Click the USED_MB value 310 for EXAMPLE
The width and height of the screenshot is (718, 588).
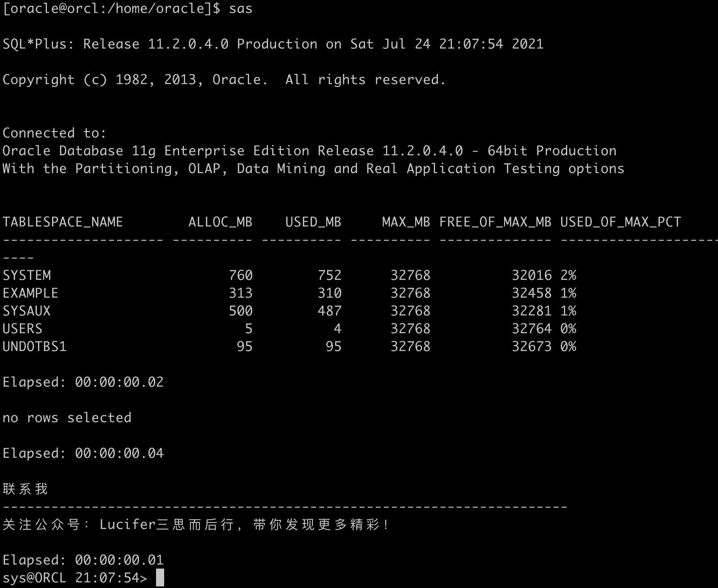(x=329, y=293)
